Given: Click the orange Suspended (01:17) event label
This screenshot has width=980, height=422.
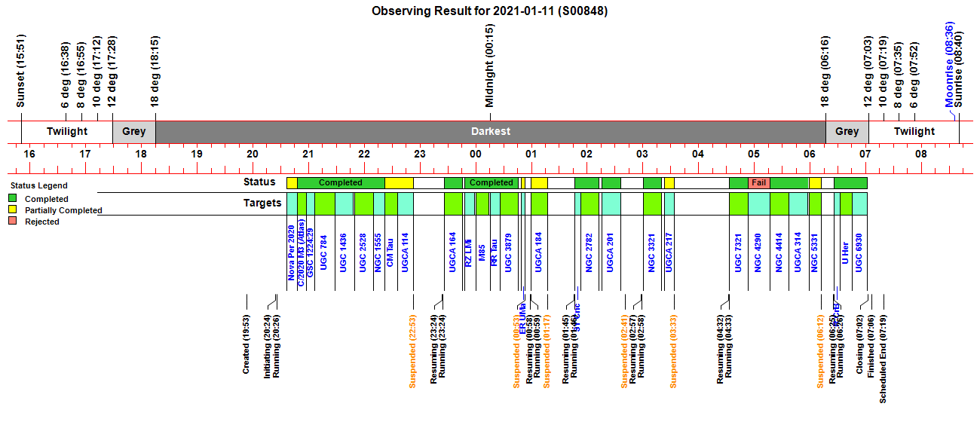Looking at the screenshot, I should 548,350.
